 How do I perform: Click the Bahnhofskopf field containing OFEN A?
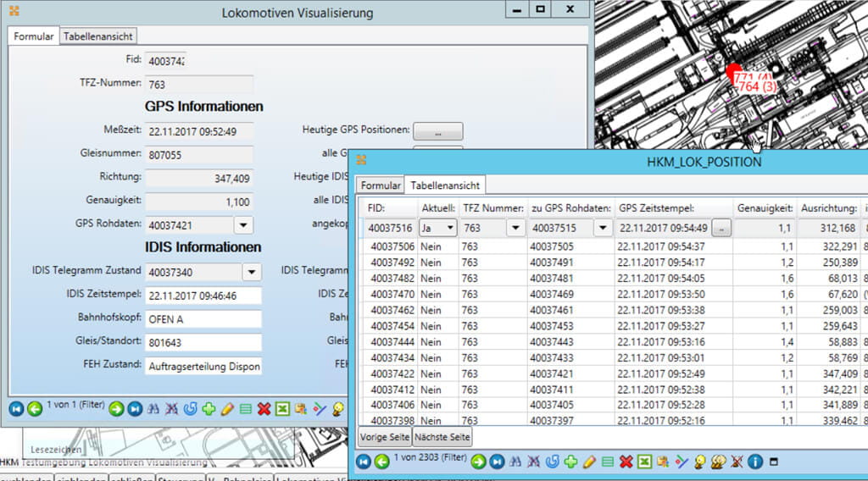203,319
